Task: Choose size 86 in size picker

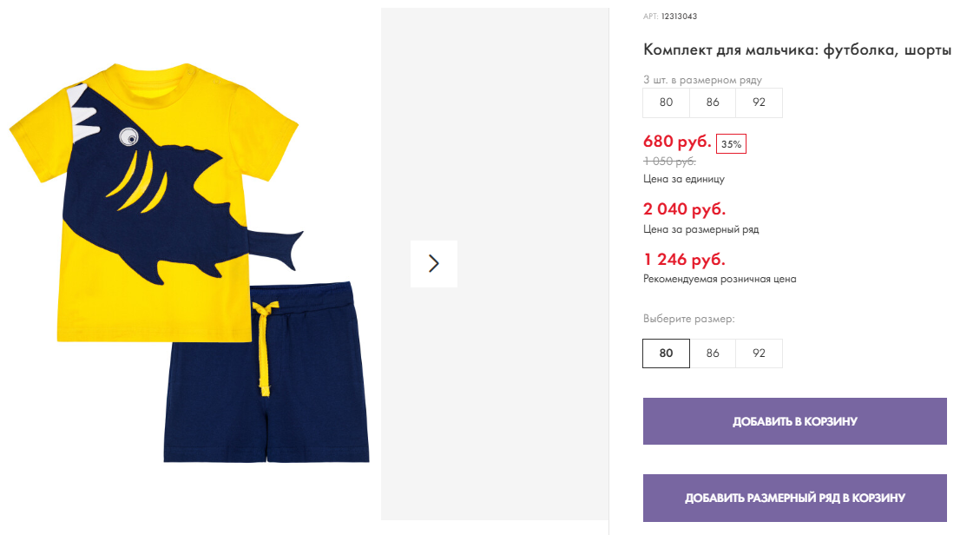Action: tap(713, 353)
